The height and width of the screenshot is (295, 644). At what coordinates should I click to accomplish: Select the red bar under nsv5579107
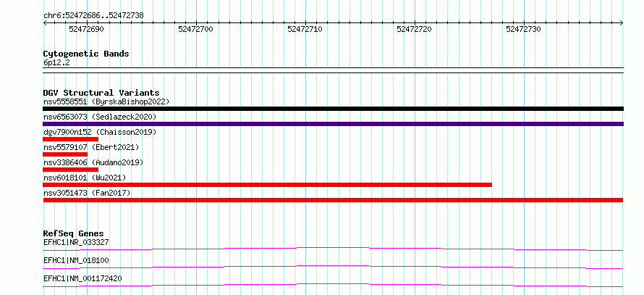pos(65,154)
